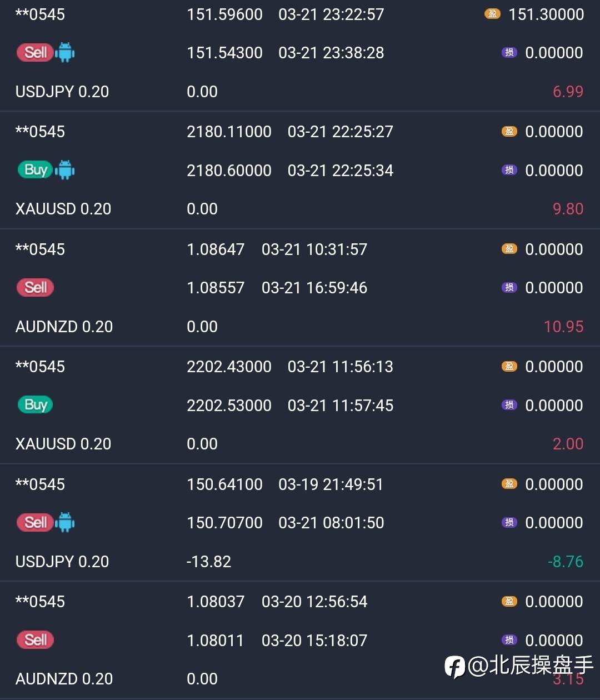Click the purple stop-loss icon in the 150.70700 row
The height and width of the screenshot is (700, 600).
coord(509,522)
